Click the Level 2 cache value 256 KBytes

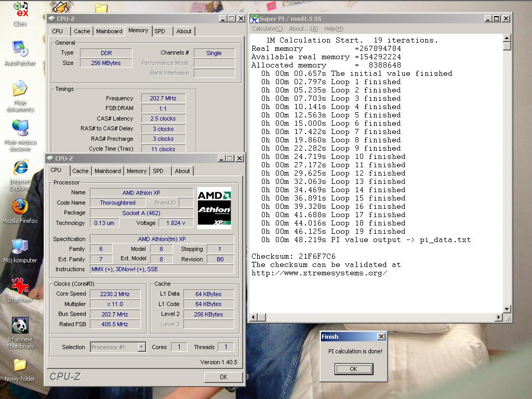point(208,314)
